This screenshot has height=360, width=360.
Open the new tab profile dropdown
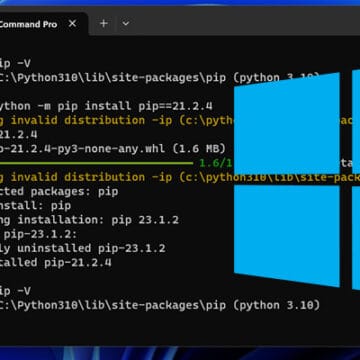[x=125, y=24]
